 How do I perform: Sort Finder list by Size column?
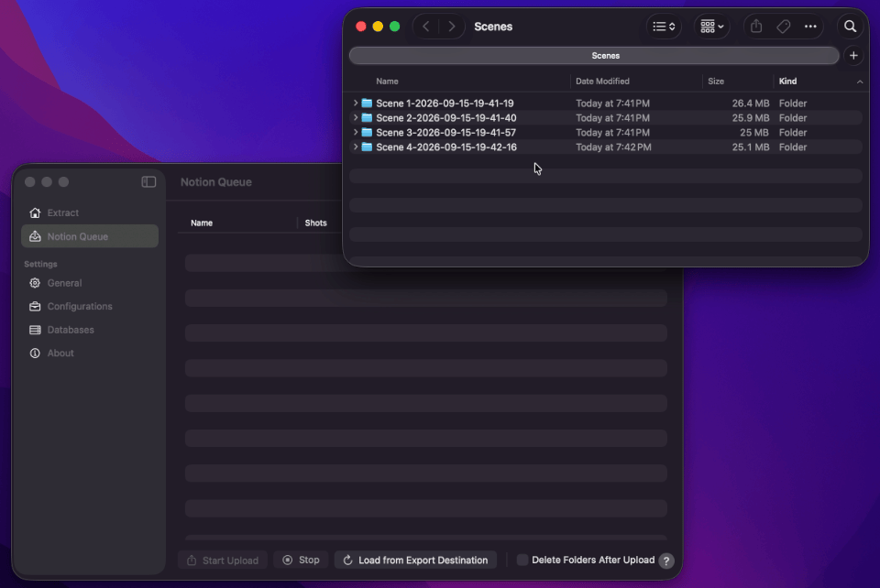click(716, 82)
